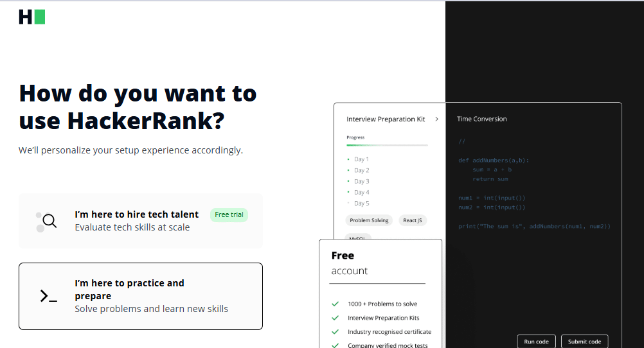Click the HackerRank logo
Viewport: 644px width, 348px height.
(x=32, y=17)
